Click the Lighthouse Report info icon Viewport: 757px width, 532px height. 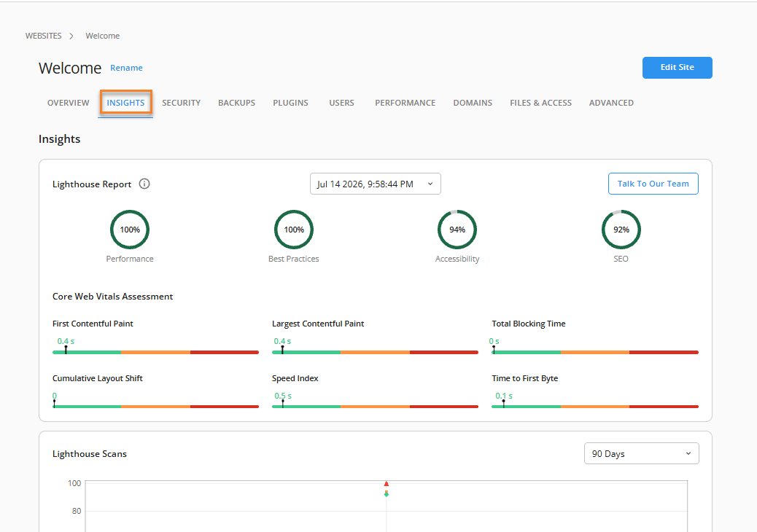click(x=144, y=184)
